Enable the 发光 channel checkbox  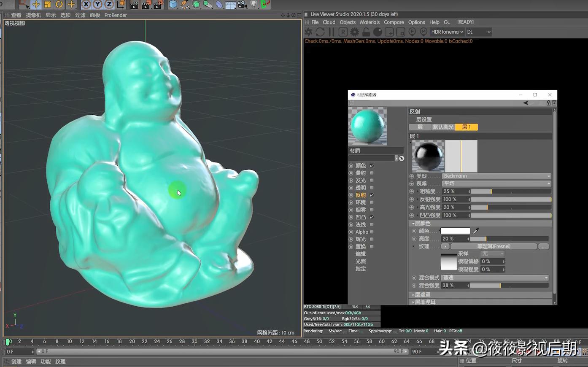(x=372, y=180)
